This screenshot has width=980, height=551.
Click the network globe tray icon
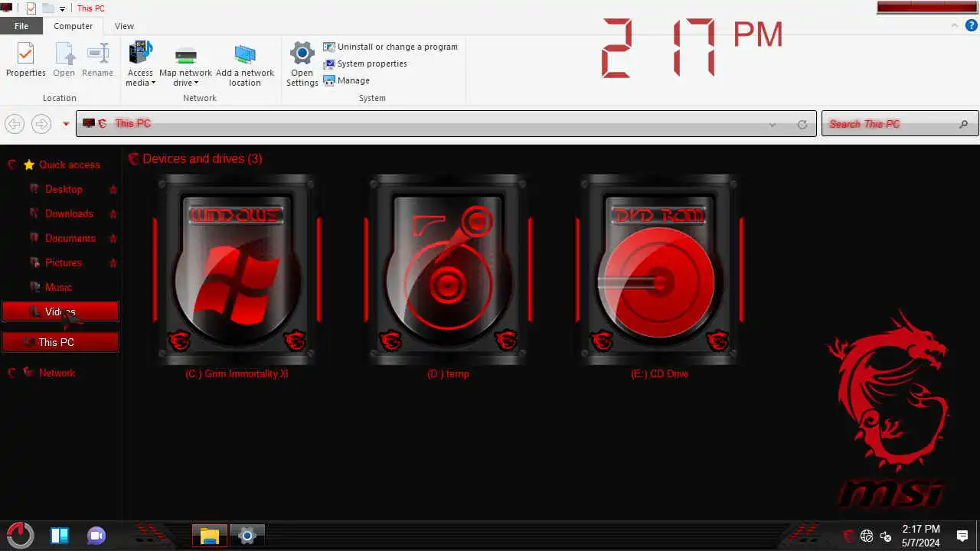[x=867, y=536]
